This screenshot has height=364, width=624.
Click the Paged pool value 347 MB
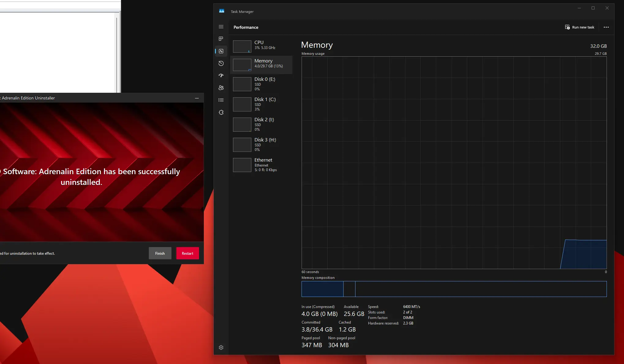[x=312, y=345]
